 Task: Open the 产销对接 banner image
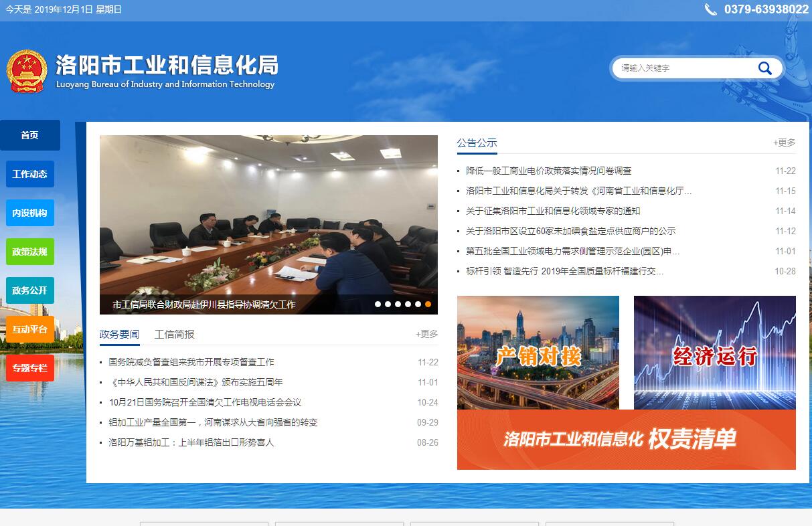[x=538, y=353]
